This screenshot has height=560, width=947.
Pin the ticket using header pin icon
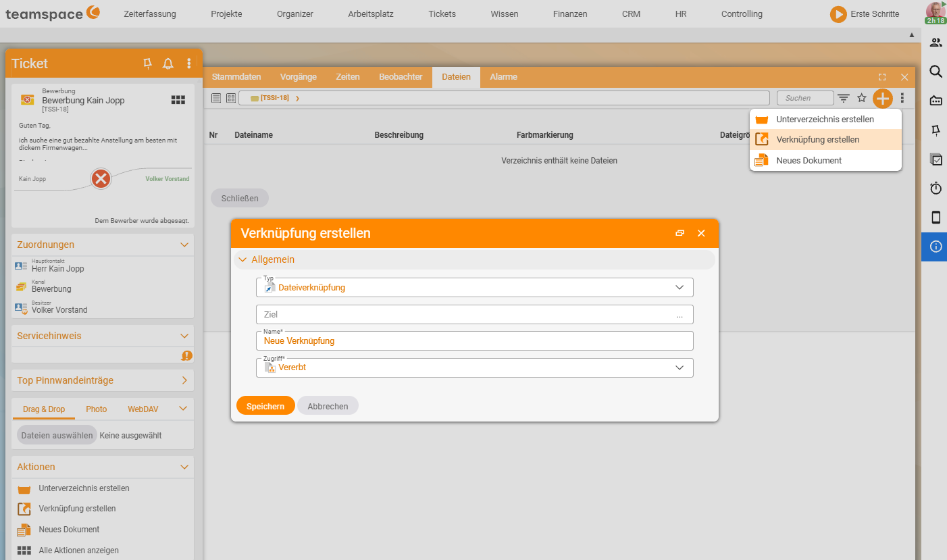click(148, 63)
